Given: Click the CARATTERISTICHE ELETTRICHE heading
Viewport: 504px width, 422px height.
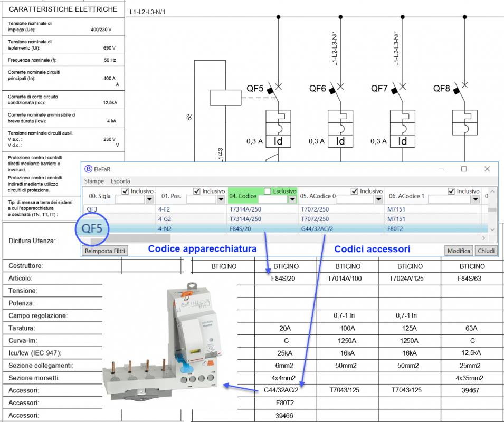Looking at the screenshot, I should coord(63,9).
